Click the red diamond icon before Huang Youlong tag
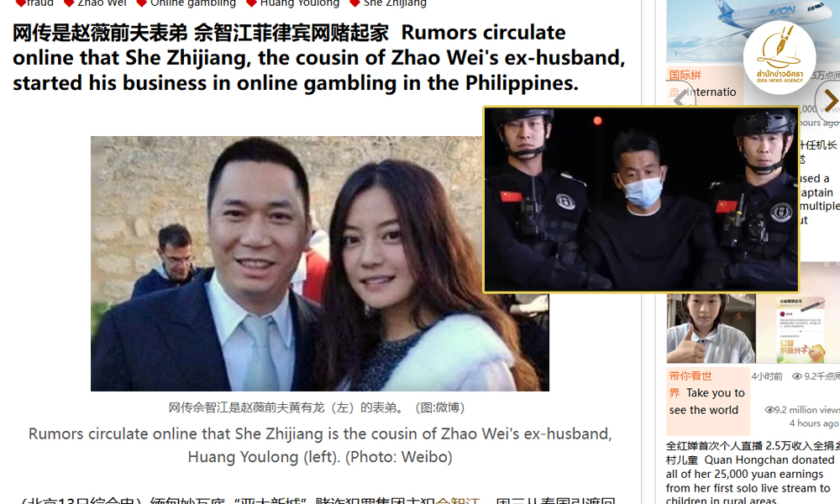Image resolution: width=840 pixels, height=504 pixels. point(251,3)
